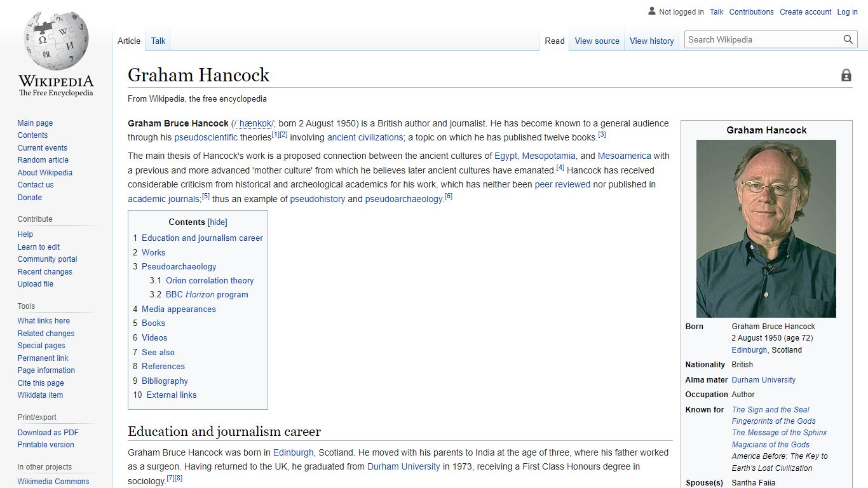
Task: Open the Wikidata item link
Action: click(x=40, y=395)
